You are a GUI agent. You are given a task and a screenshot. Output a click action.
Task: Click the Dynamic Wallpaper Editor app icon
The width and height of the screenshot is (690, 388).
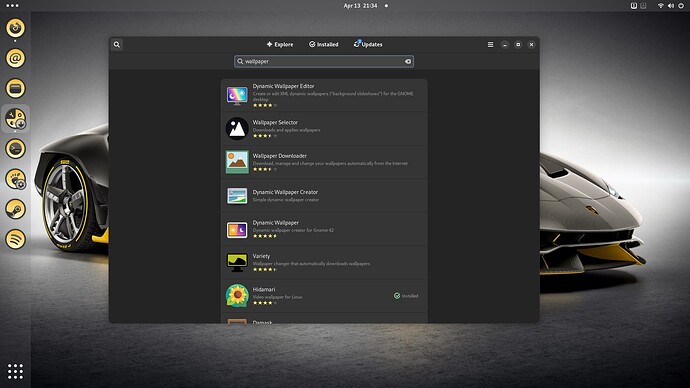tap(237, 95)
